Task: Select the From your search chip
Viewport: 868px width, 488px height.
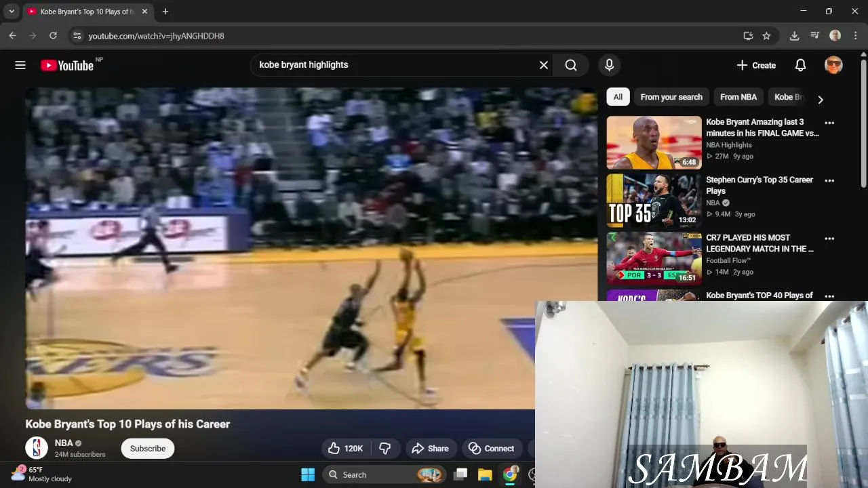Action: (x=671, y=97)
